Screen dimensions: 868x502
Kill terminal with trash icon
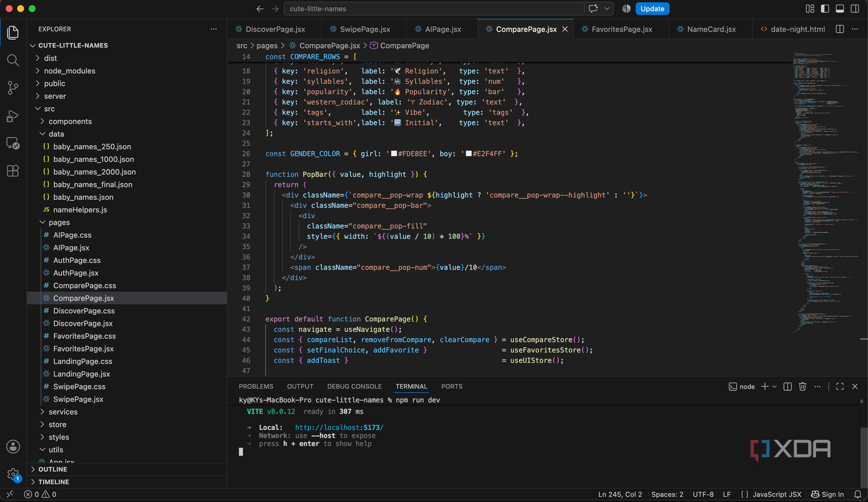point(803,387)
